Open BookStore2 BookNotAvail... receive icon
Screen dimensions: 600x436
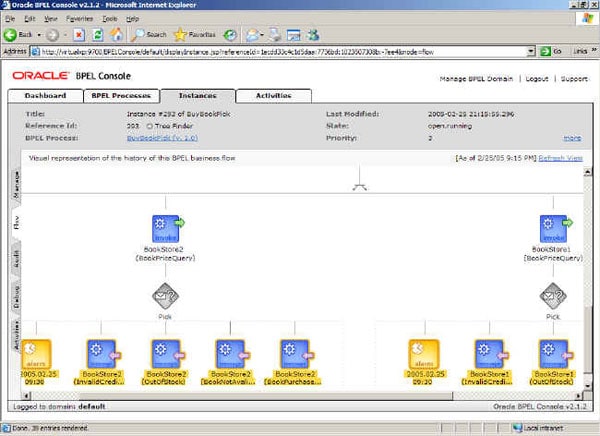pyautogui.click(x=232, y=354)
